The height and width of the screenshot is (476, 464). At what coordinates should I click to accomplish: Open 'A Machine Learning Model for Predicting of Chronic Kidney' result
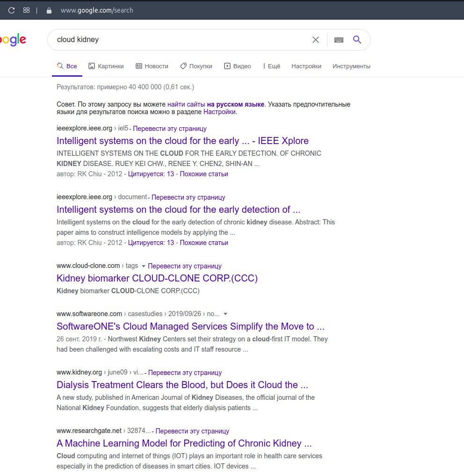(x=184, y=444)
